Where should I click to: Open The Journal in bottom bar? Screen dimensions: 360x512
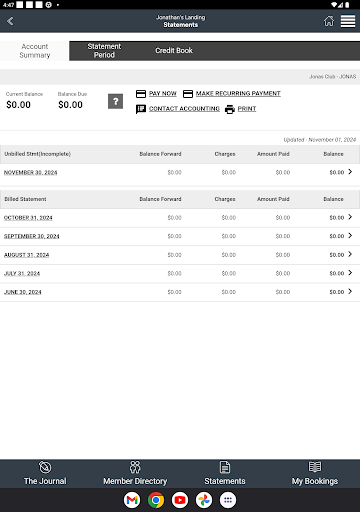[45, 474]
